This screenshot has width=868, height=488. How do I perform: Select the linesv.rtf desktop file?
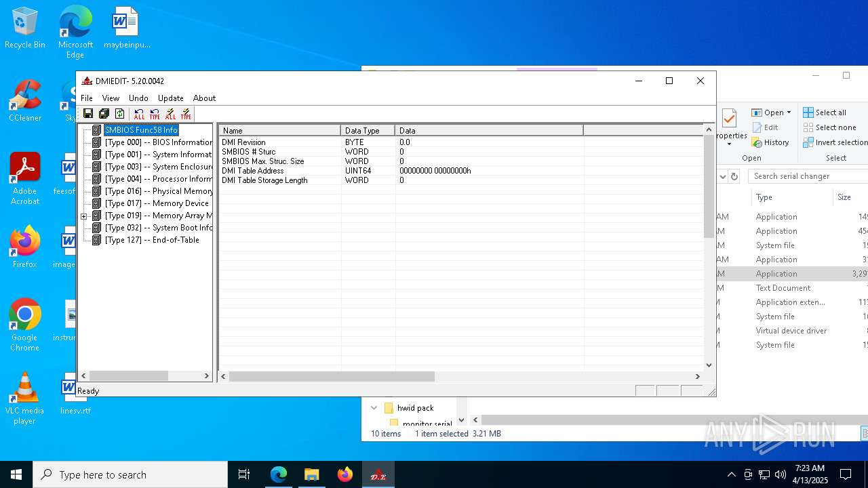pyautogui.click(x=75, y=394)
